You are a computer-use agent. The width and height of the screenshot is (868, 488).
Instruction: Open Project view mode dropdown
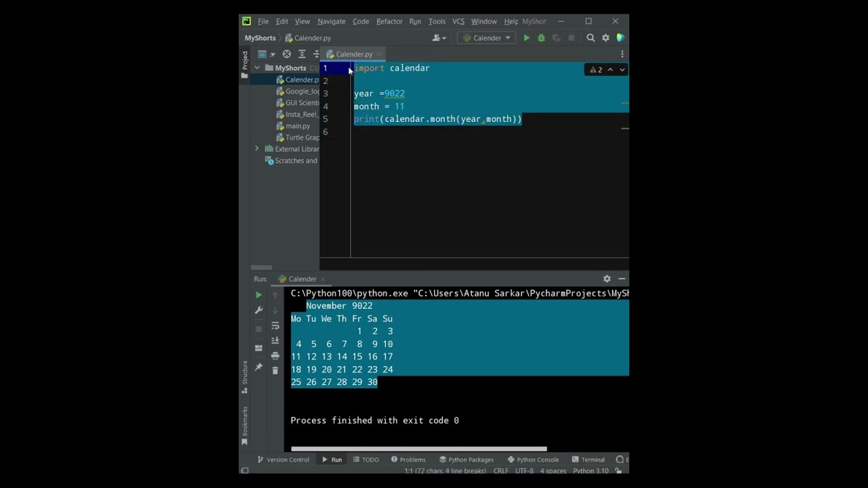(x=266, y=54)
